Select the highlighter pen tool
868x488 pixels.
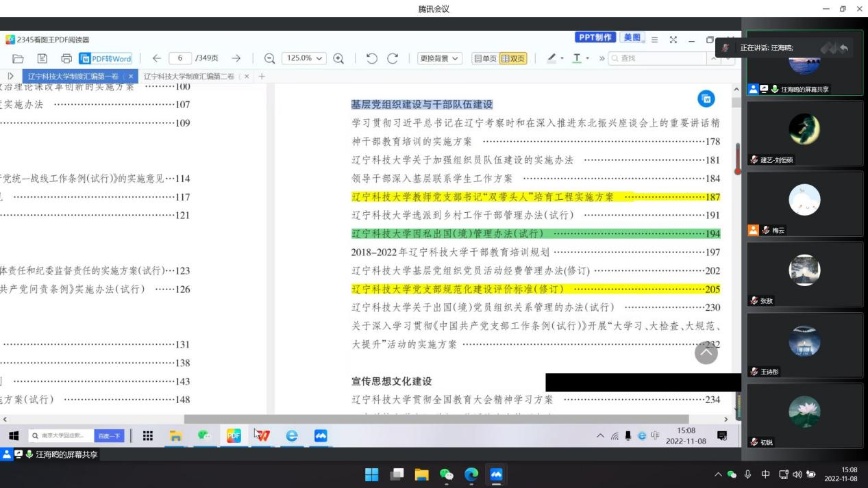(551, 59)
